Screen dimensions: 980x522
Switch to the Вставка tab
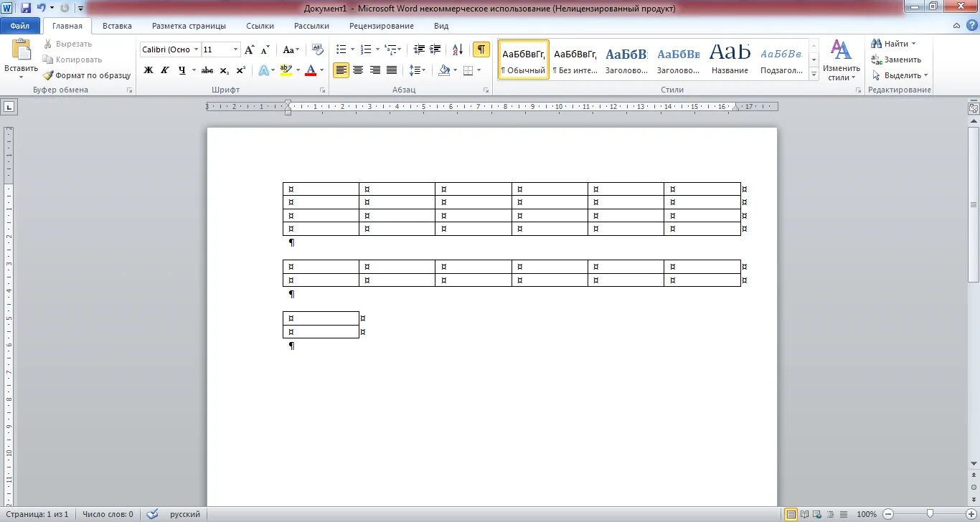coord(117,26)
